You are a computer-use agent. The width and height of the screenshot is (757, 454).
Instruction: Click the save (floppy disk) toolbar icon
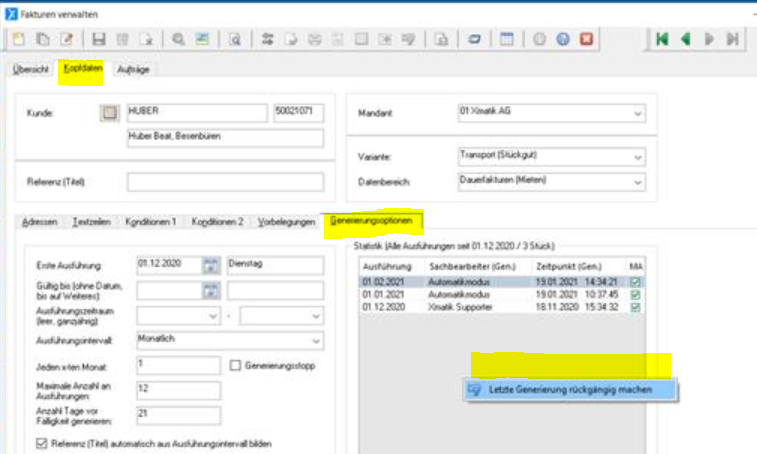coord(98,40)
